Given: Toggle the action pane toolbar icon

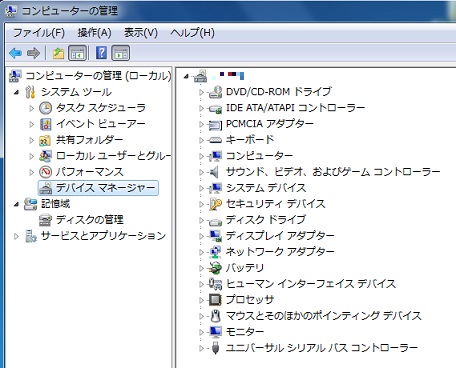Looking at the screenshot, I should pos(120,53).
